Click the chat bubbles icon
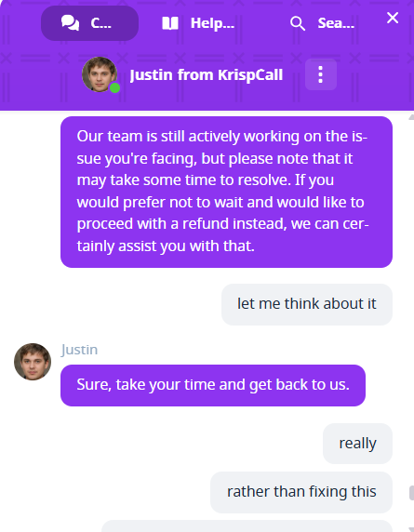This screenshot has height=532, width=414. [x=71, y=23]
